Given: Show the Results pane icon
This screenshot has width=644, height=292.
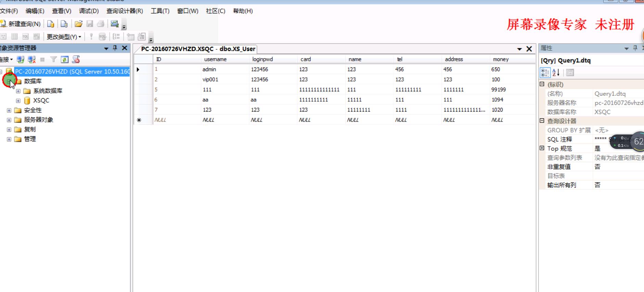Looking at the screenshot, I should 36,37.
